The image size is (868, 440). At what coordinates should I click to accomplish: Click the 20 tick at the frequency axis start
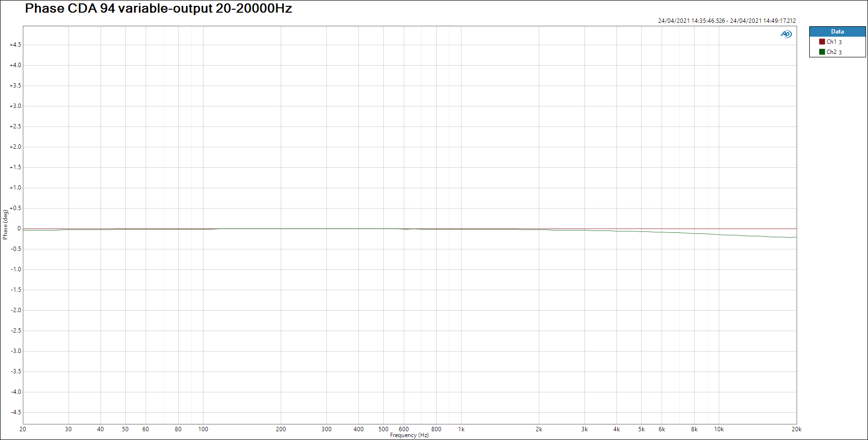(23, 429)
